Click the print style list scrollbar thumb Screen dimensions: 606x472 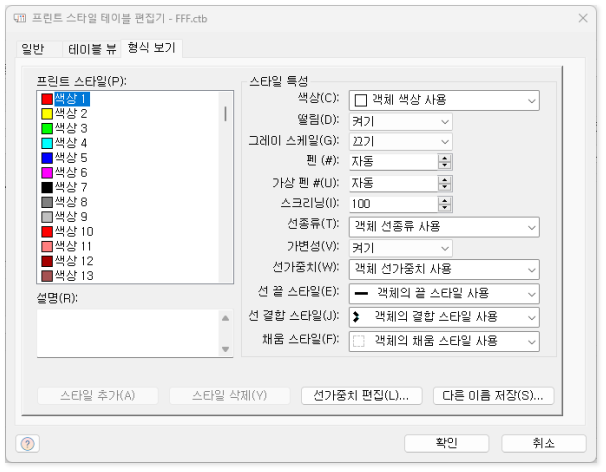[x=225, y=114]
